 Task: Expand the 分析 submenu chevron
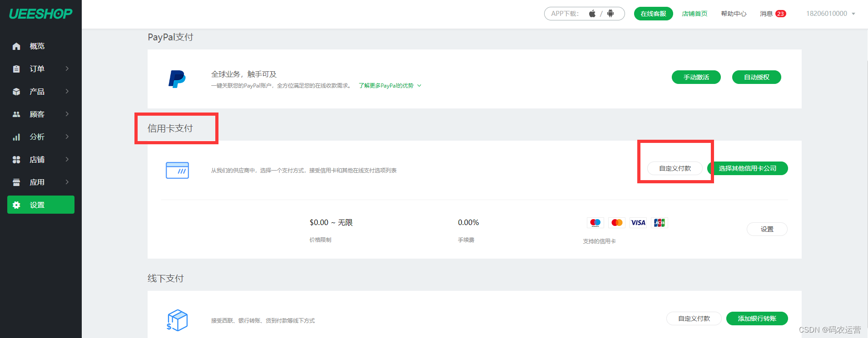tap(67, 137)
